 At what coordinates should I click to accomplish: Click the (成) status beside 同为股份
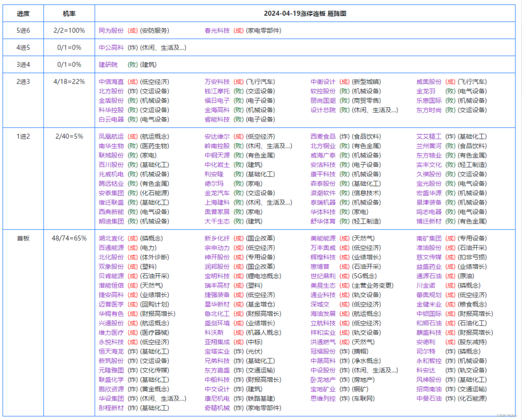pyautogui.click(x=133, y=31)
